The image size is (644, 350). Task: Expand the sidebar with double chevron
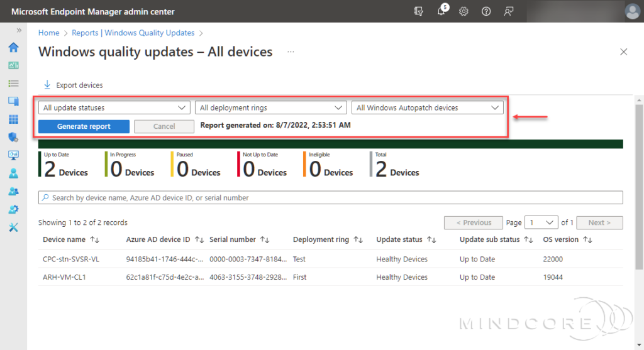(x=19, y=30)
